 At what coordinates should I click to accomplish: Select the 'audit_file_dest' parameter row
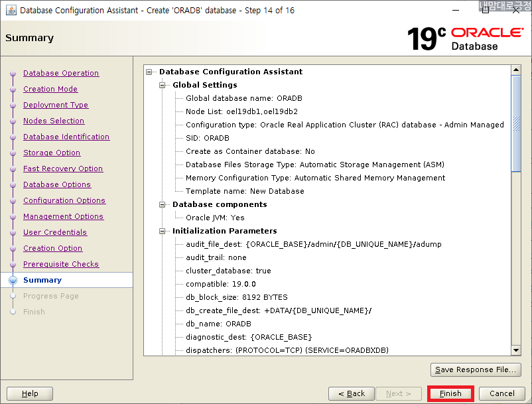click(x=314, y=244)
